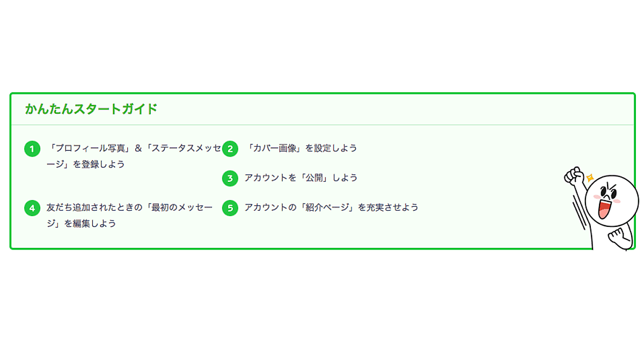
Task: Click the character's raised fist
Action: coord(575,176)
